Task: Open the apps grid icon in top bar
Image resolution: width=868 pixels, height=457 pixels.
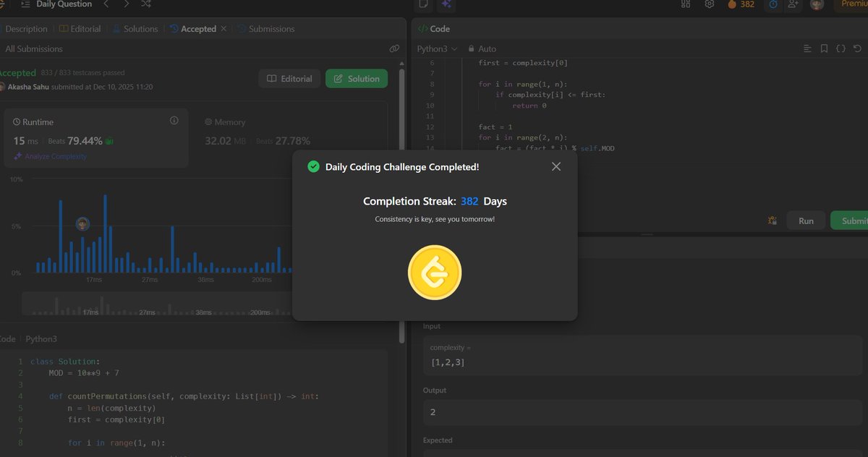Action: pos(685,4)
